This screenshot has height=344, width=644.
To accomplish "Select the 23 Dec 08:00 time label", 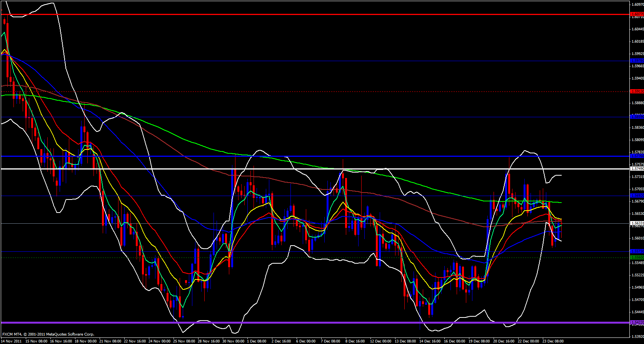I will [x=553, y=341].
